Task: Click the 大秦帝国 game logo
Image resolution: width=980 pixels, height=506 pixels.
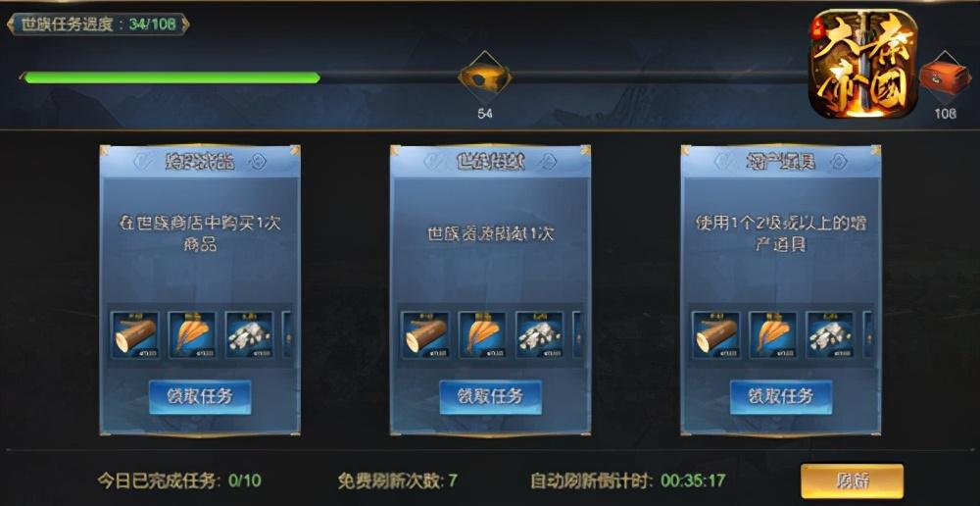Action: [x=865, y=63]
